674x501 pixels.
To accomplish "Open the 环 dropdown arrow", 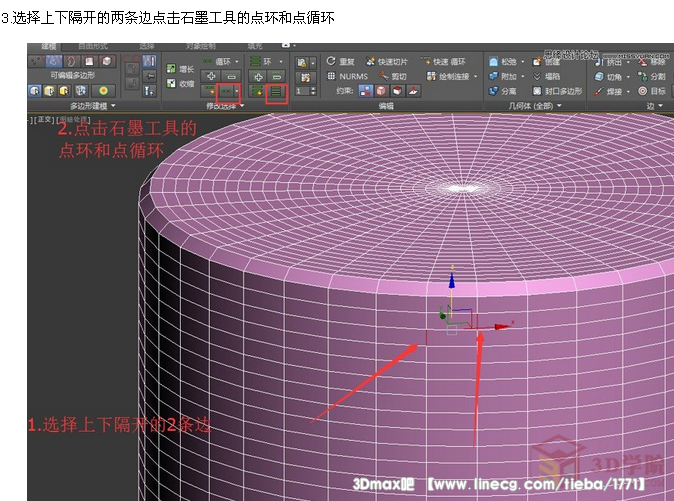I will click(281, 61).
